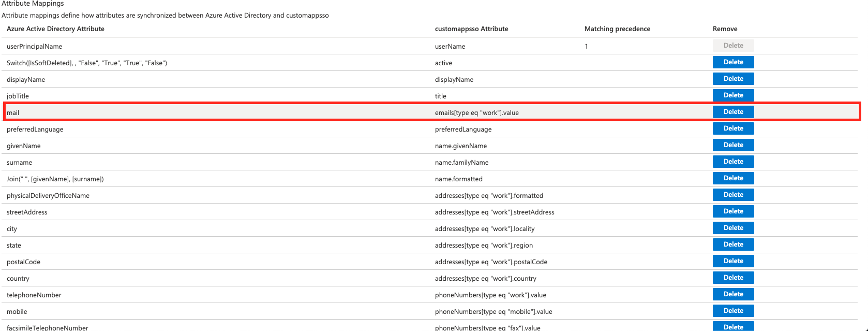Select givenName source attribute

[x=24, y=146]
